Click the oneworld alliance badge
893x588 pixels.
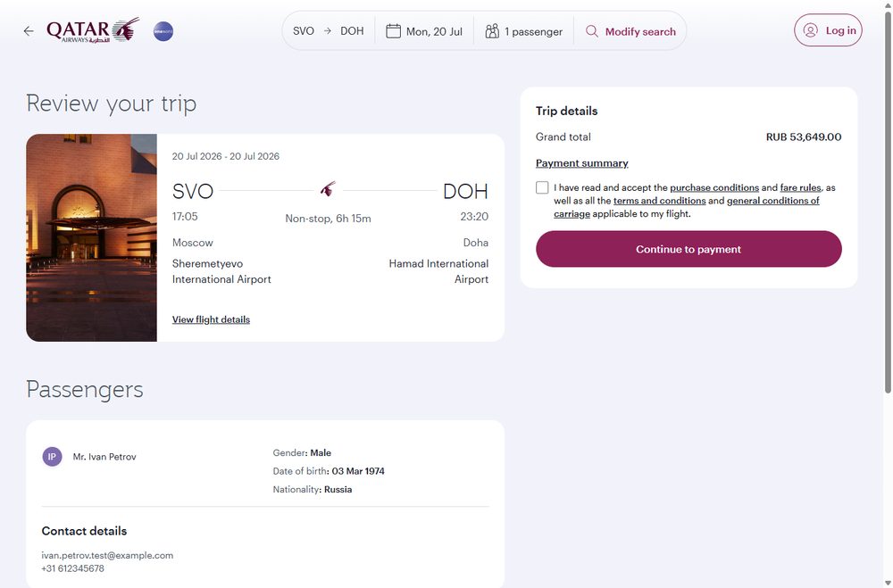tap(163, 31)
